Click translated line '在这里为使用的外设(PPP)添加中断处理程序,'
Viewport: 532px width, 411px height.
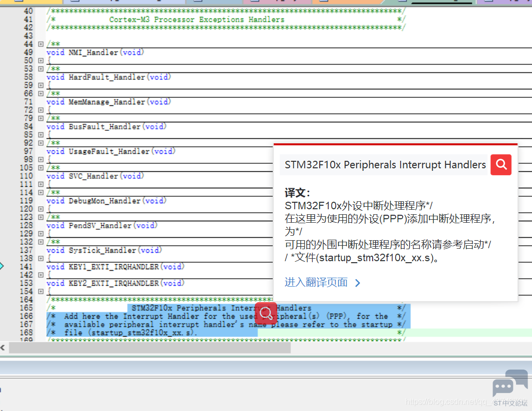coord(390,219)
